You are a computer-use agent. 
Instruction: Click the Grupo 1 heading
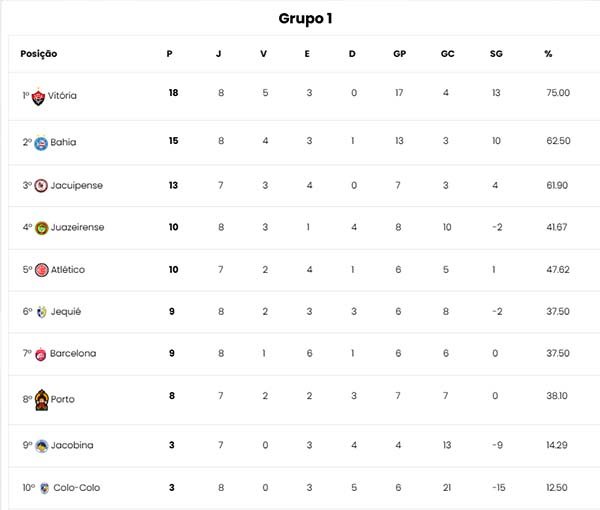click(305, 18)
